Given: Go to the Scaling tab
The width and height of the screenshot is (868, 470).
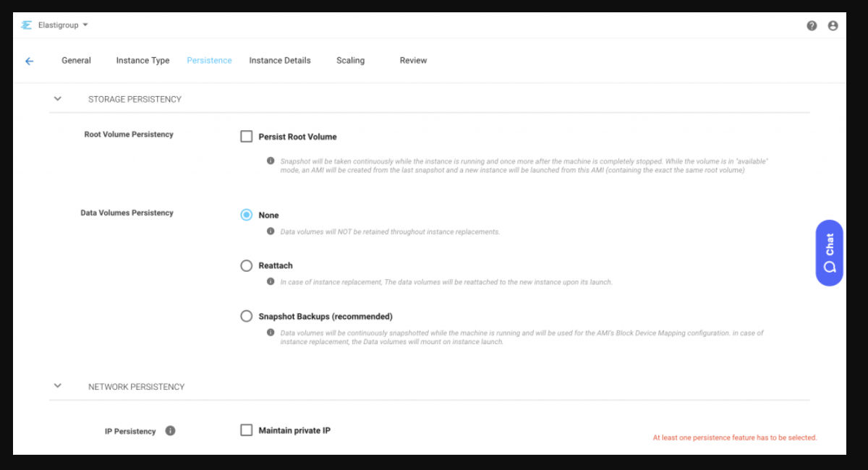Looking at the screenshot, I should click(350, 61).
